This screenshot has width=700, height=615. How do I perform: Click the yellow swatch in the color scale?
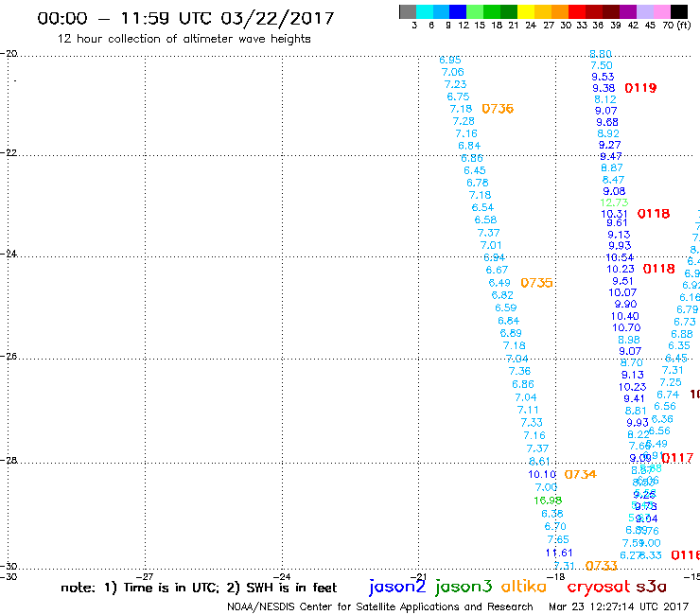point(526,11)
